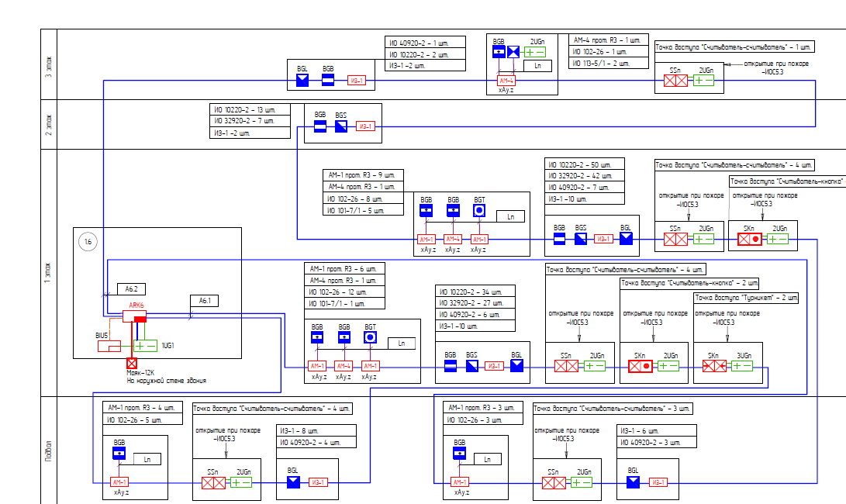This screenshot has height=504, width=846.
Task: Select the BGS detector symbol on 2nd floor
Action: pos(341,126)
